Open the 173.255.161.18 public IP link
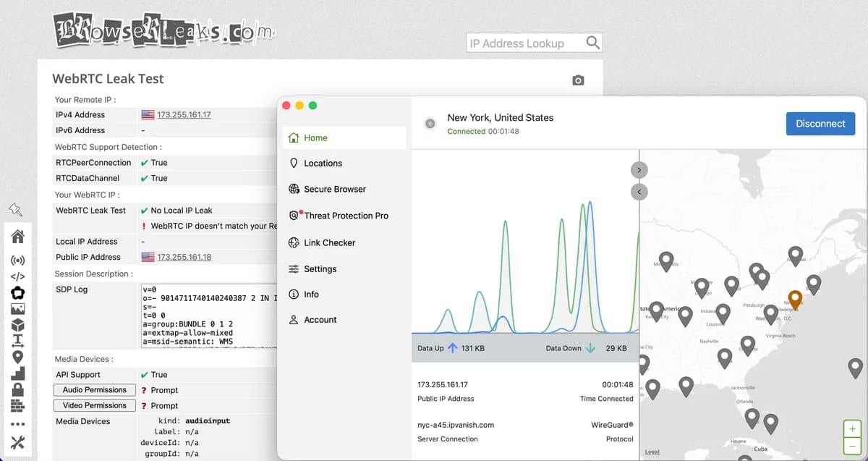 click(184, 257)
